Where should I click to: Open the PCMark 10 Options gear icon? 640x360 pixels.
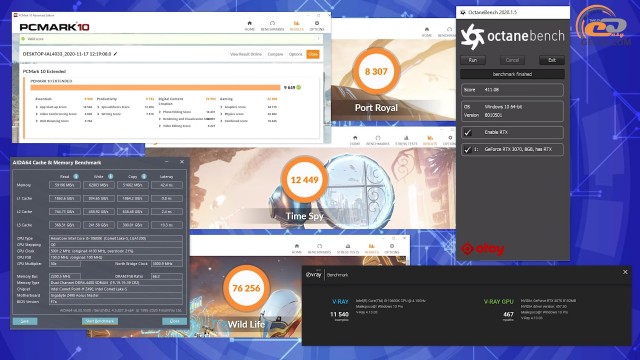(317, 24)
